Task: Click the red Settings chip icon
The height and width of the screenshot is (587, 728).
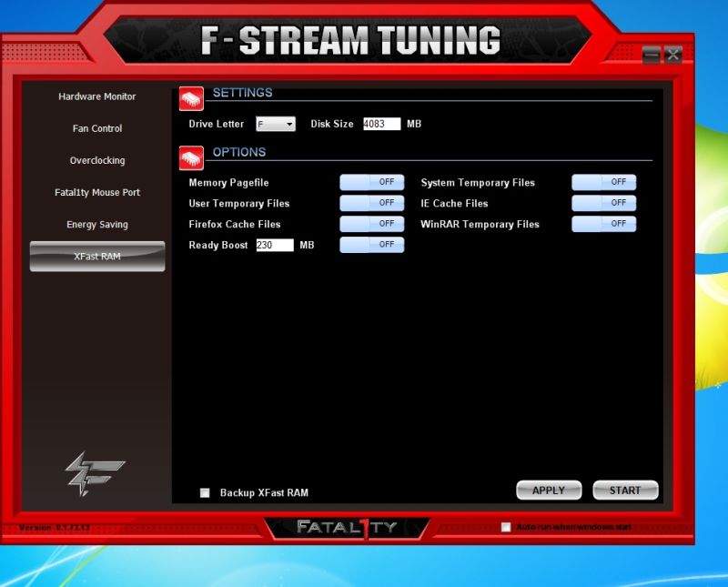Action: [x=191, y=98]
